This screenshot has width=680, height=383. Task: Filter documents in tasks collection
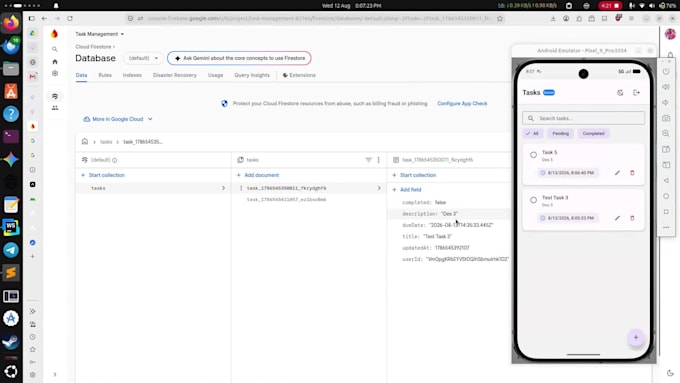[x=368, y=160]
